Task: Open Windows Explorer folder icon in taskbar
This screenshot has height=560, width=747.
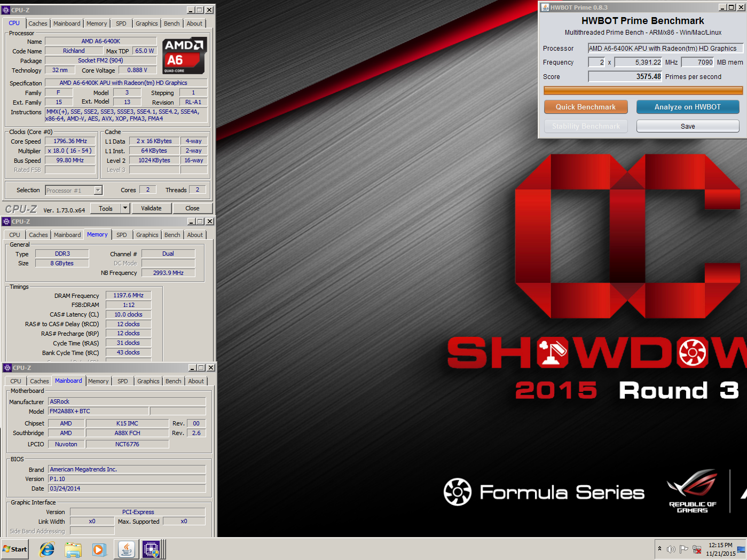Action: [73, 549]
